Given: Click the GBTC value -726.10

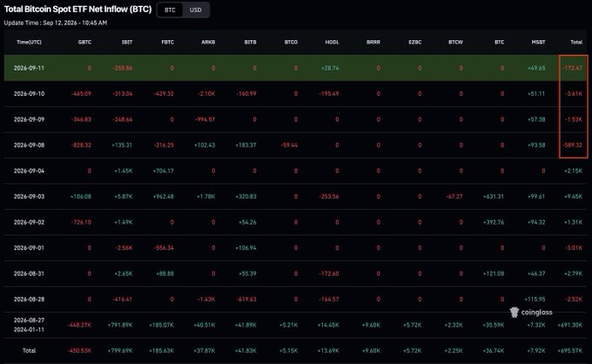Looking at the screenshot, I should 81,222.
